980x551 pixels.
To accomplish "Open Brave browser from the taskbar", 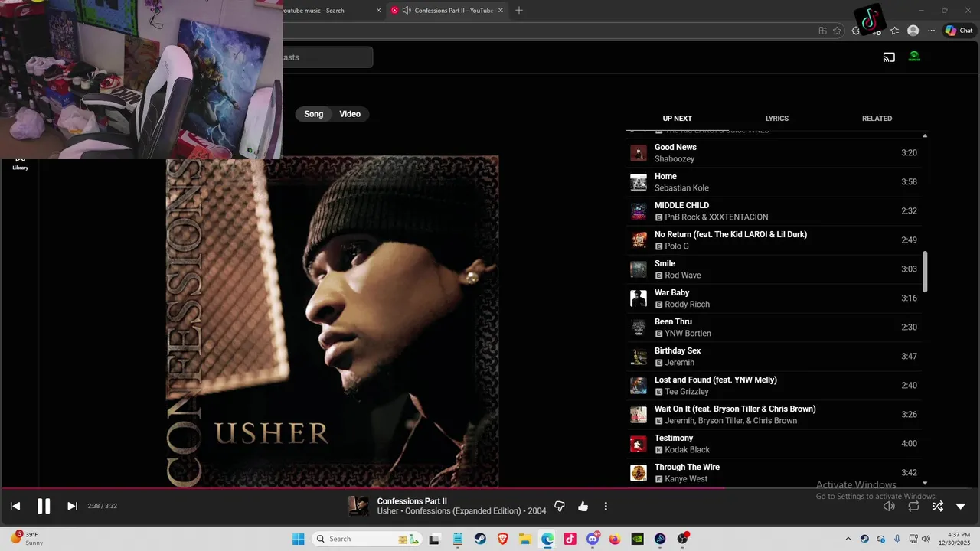I will pyautogui.click(x=502, y=539).
